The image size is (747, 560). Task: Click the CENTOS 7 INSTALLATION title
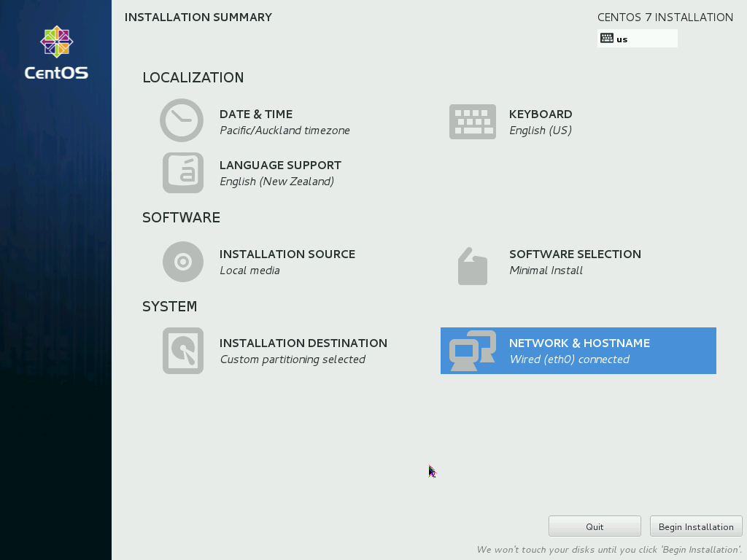coord(665,17)
